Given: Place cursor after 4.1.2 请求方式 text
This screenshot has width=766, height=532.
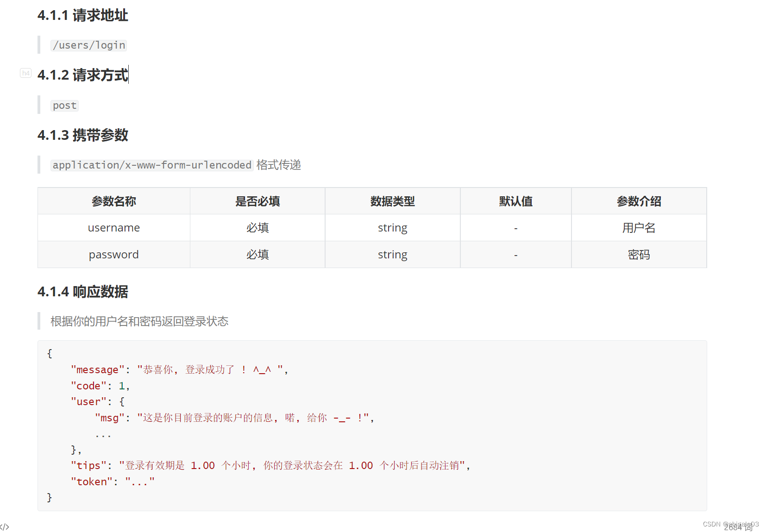Looking at the screenshot, I should [x=128, y=75].
